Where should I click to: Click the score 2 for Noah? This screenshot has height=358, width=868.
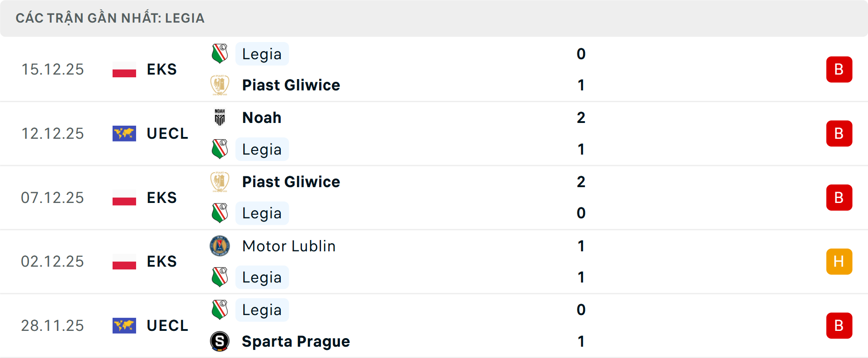coord(581,118)
